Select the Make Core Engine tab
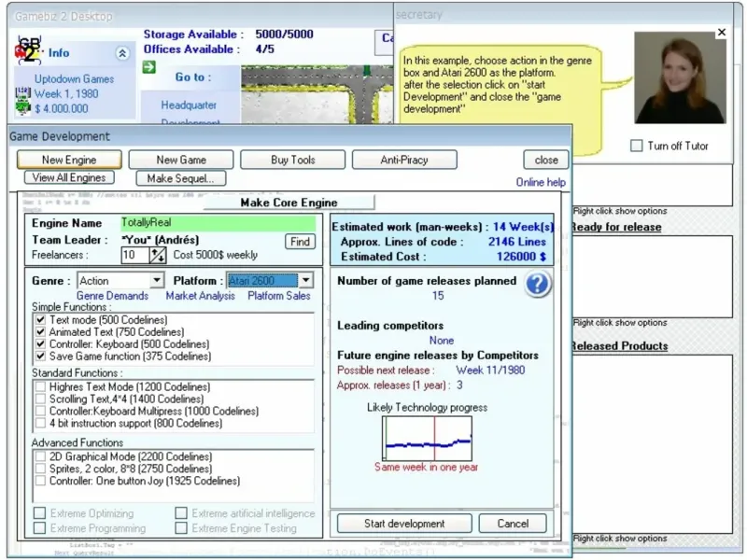 pos(289,203)
